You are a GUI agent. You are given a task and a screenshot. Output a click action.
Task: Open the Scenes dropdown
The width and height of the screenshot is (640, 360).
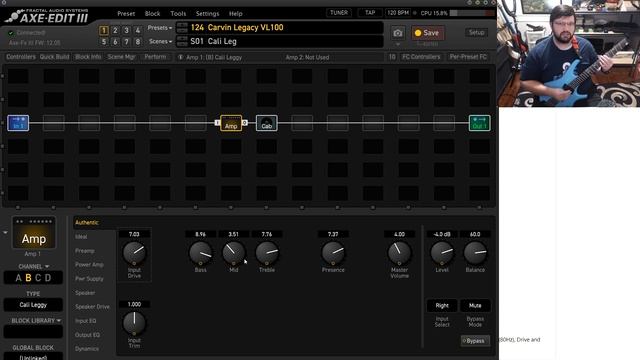160,41
